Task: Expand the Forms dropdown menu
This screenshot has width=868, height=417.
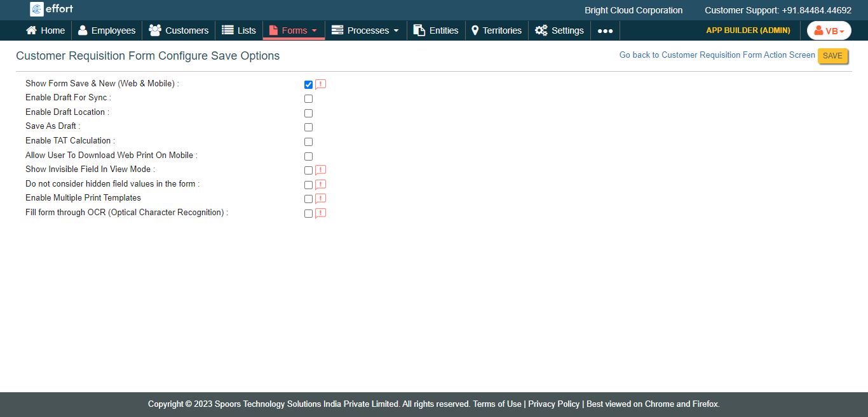Action: 294,30
